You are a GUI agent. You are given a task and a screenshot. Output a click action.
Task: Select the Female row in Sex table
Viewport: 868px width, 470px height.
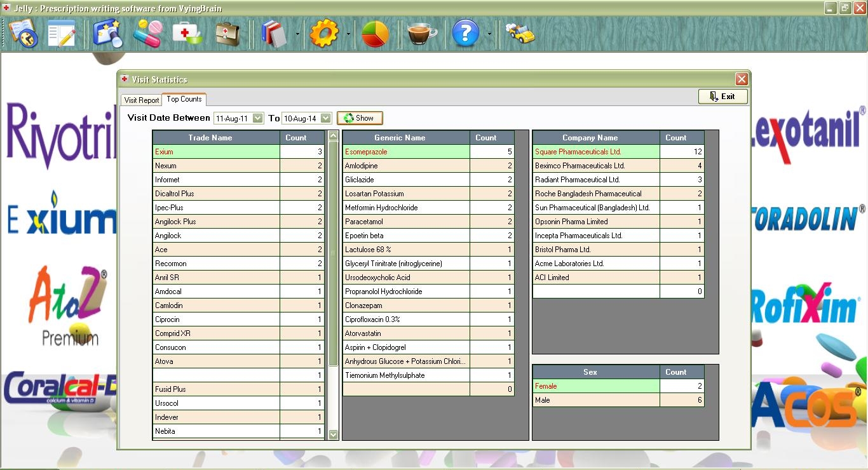click(x=618, y=386)
